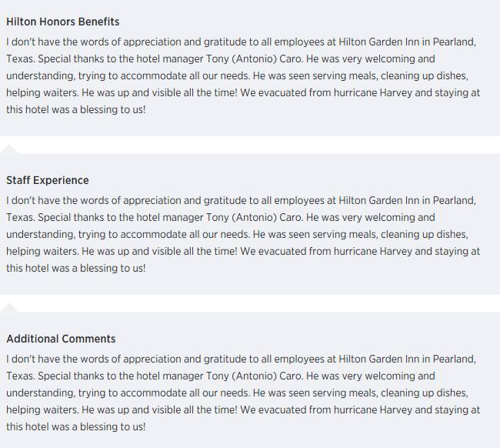Click 'helping waiters' in the Staff Experience comment

42,252
